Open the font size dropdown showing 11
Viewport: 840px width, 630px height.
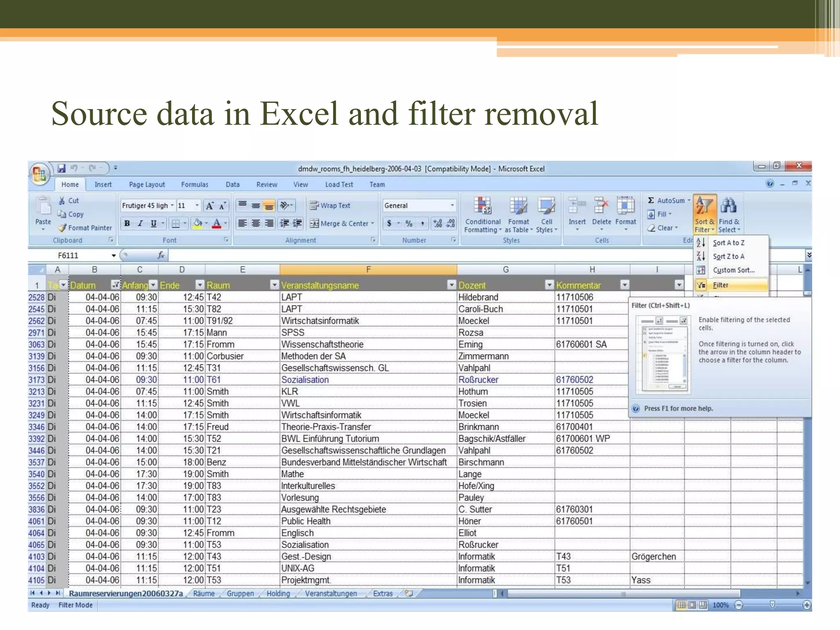click(x=197, y=205)
